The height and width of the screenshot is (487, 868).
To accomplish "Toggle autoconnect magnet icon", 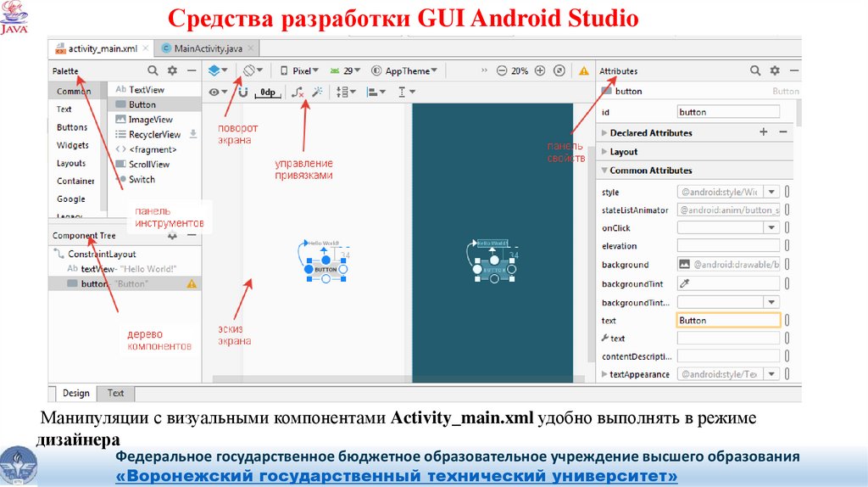I will tap(243, 92).
